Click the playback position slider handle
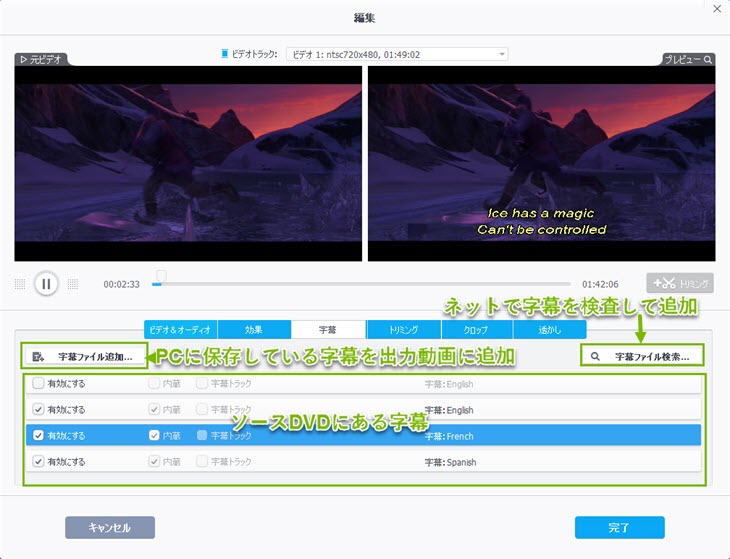This screenshot has height=559, width=730. point(161,275)
